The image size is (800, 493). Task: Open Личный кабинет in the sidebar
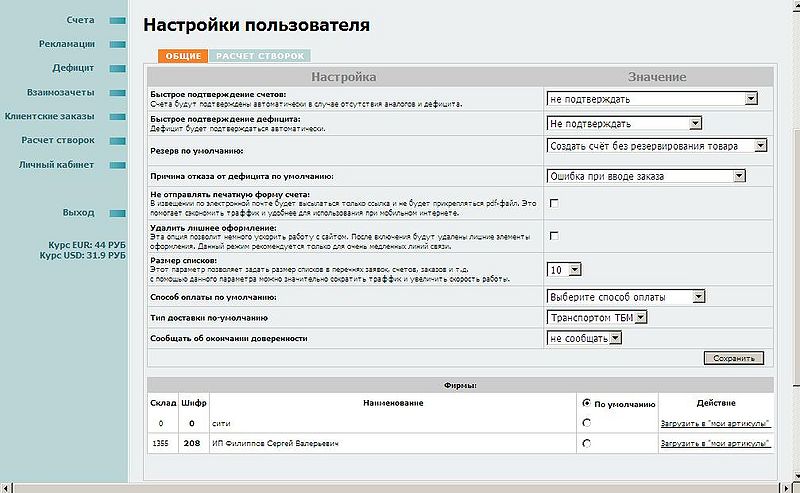(56, 164)
